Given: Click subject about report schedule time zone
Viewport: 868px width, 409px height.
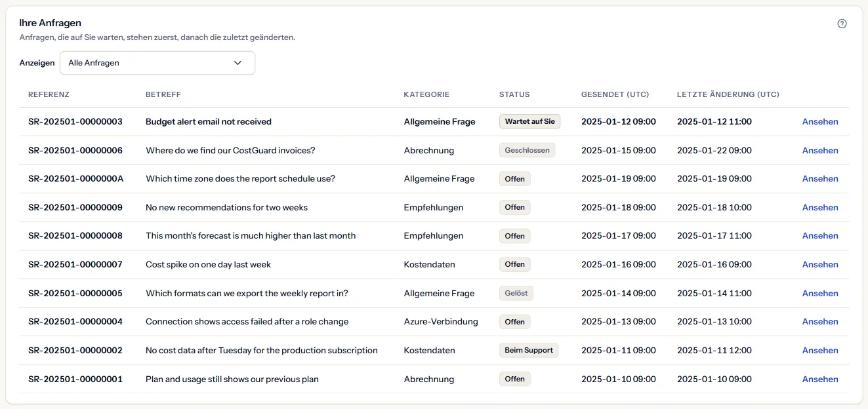Looking at the screenshot, I should (240, 179).
